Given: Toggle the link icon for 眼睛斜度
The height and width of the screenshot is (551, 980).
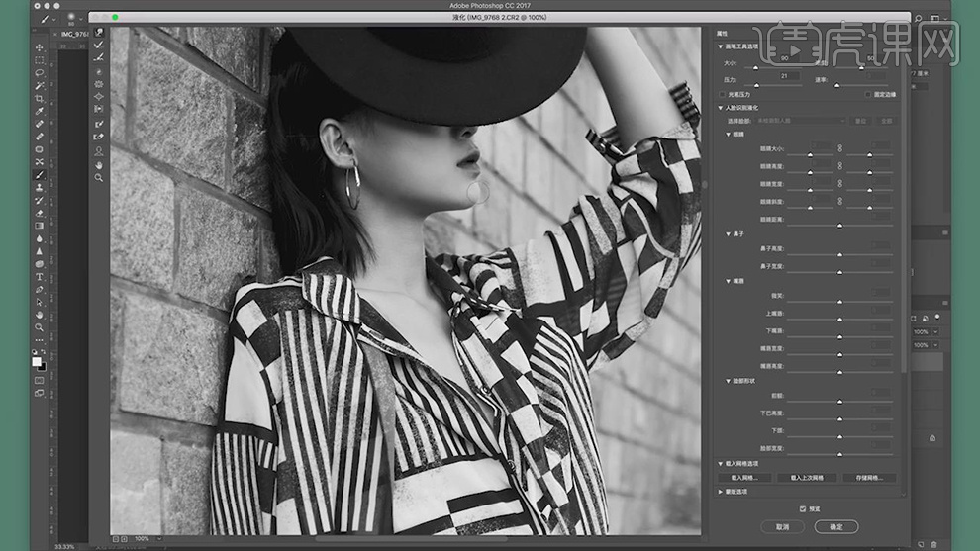Looking at the screenshot, I should [840, 201].
